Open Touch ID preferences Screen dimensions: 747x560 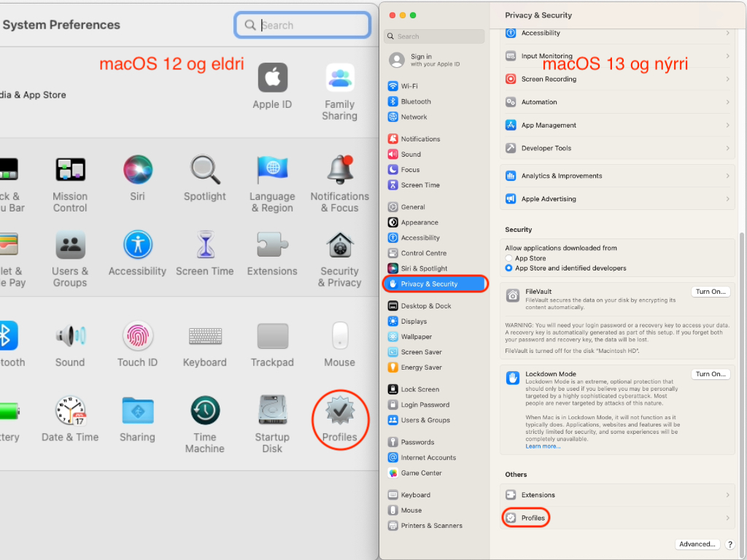(138, 344)
